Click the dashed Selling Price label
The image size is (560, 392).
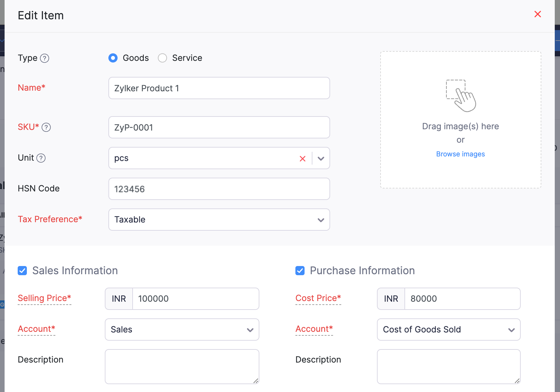pos(44,298)
